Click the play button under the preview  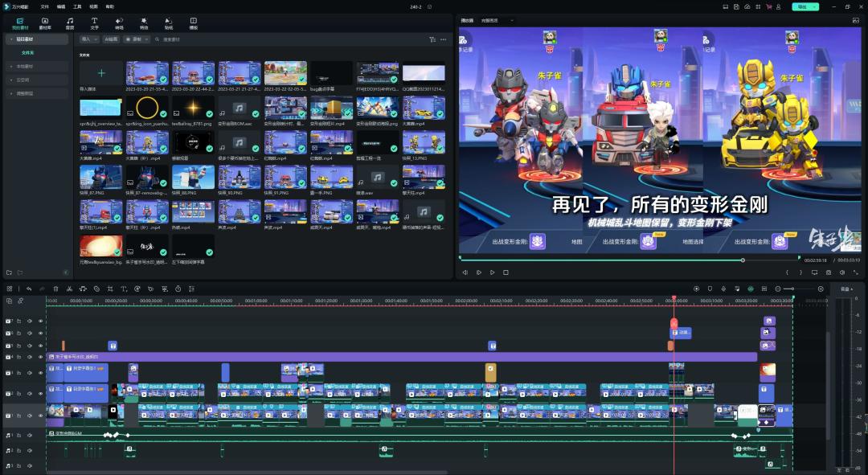click(x=479, y=272)
